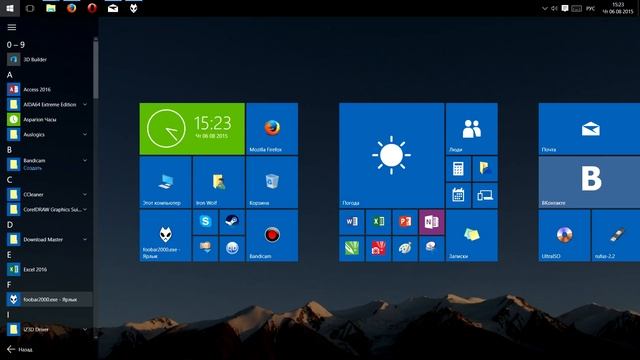Open the Этот компьютер tile
The image size is (640, 360).
click(165, 182)
